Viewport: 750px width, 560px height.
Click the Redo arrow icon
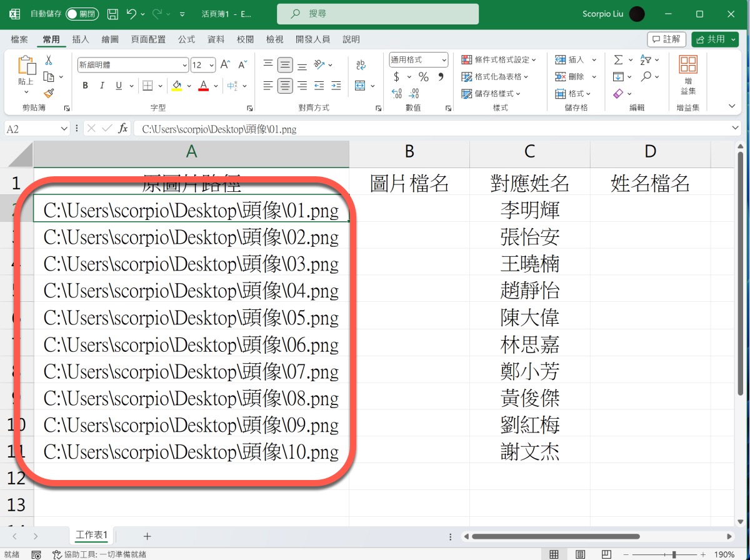157,13
